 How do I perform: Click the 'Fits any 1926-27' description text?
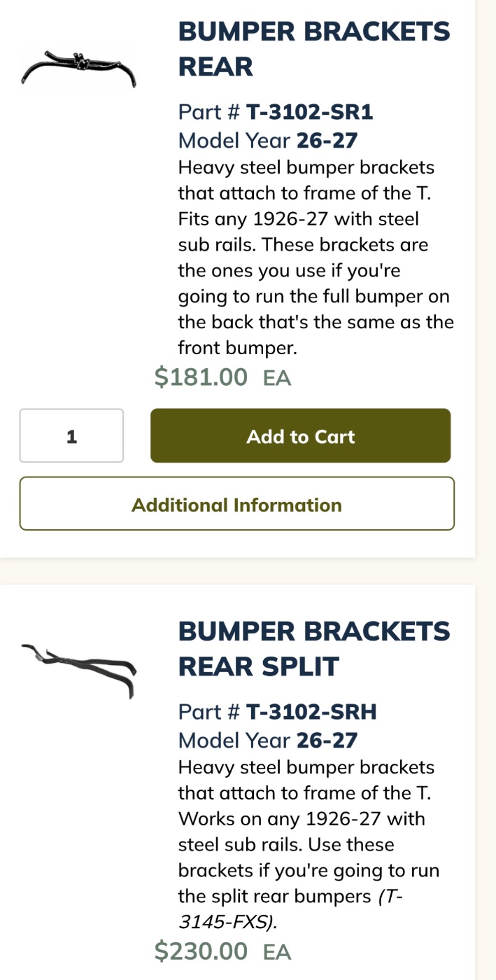(x=298, y=220)
